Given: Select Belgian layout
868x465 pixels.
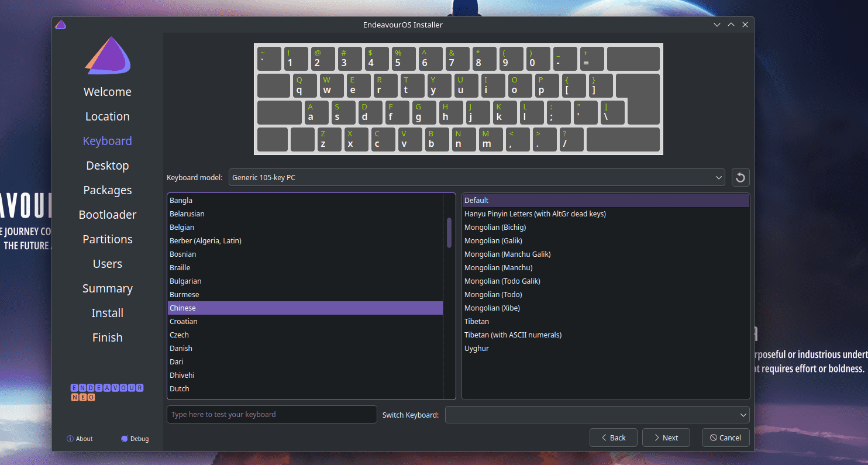Looking at the screenshot, I should click(305, 228).
